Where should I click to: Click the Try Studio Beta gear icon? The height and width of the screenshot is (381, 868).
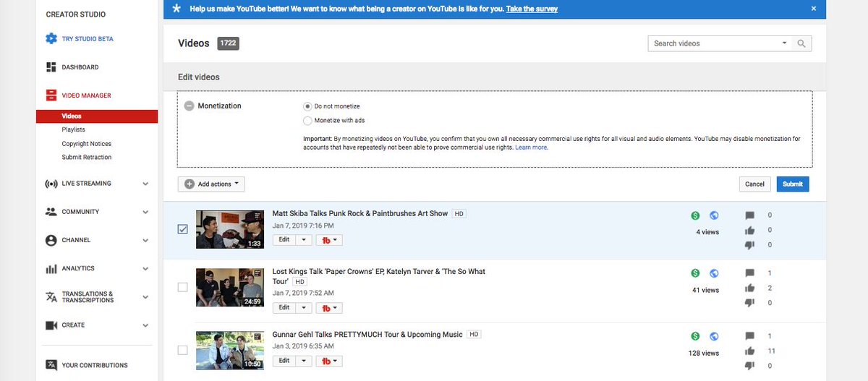coord(51,39)
